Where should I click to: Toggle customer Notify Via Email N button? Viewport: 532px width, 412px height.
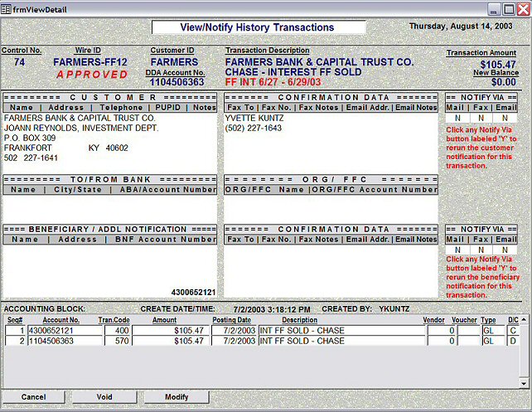(x=505, y=118)
